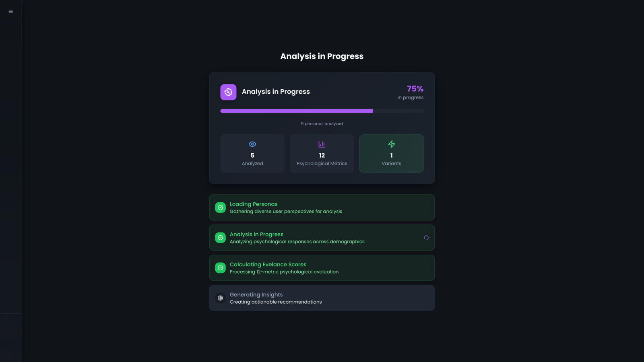This screenshot has height=362, width=644.
Task: Click the checkmark for Calculating Evelance Scores
Action: [x=220, y=268]
